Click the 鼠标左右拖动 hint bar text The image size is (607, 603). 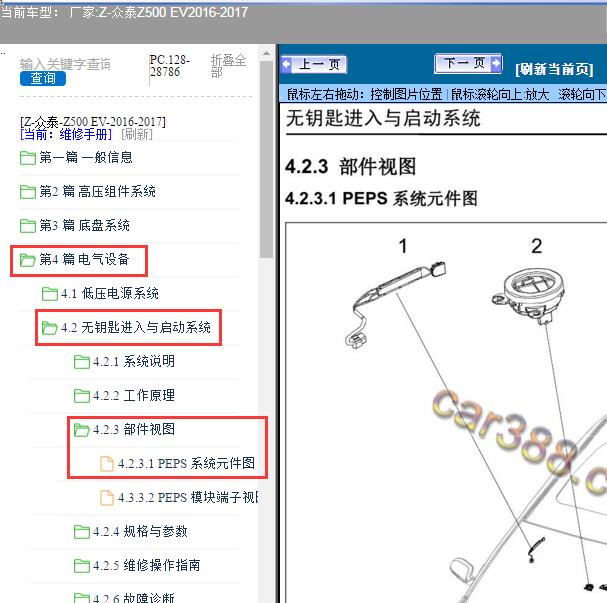(x=445, y=94)
